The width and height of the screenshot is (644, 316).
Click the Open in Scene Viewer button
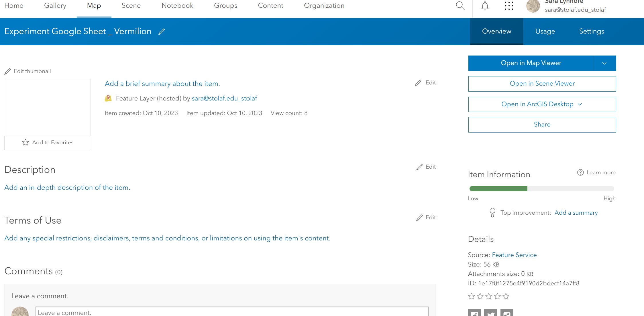coord(542,84)
